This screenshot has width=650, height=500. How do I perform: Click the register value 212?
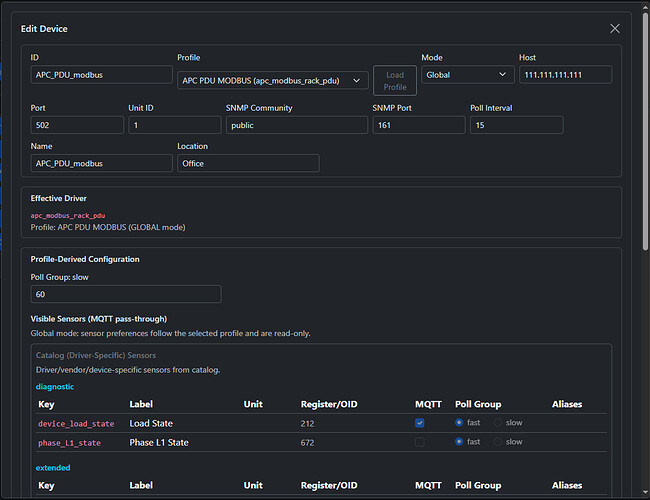point(307,424)
